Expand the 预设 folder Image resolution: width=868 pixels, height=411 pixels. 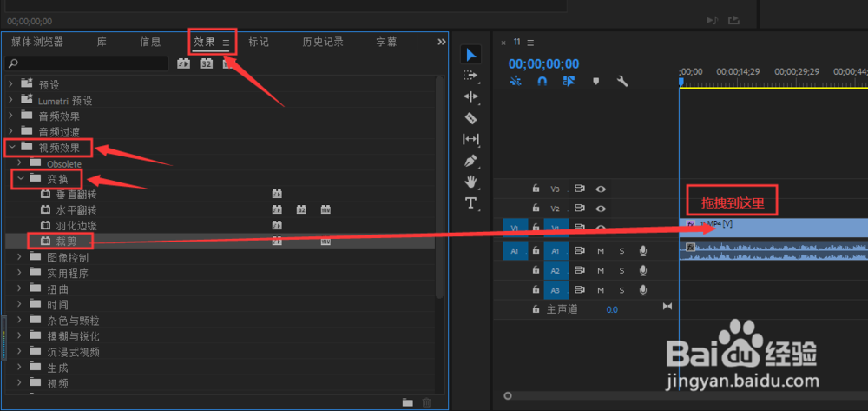tap(10, 84)
